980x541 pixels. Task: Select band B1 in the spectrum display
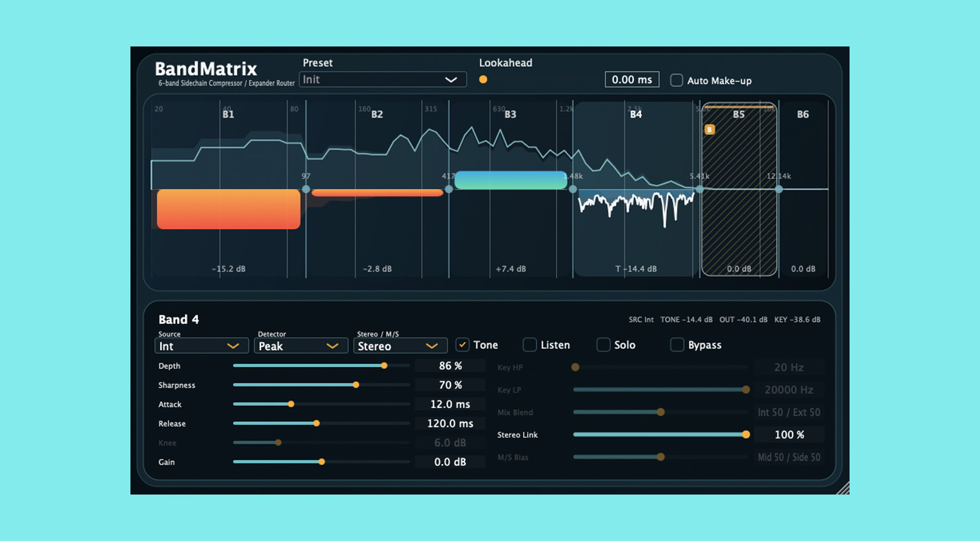click(x=228, y=115)
